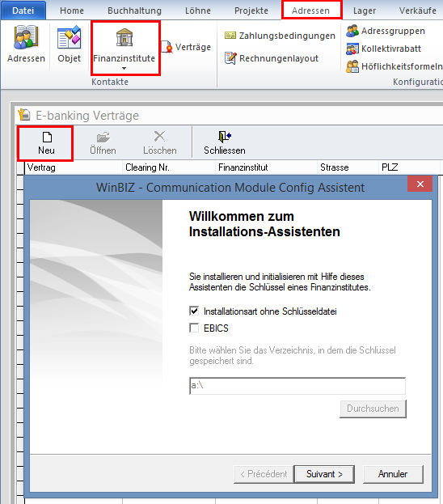Open Adressgruppen configuration
The width and height of the screenshot is (443, 504).
point(386,31)
